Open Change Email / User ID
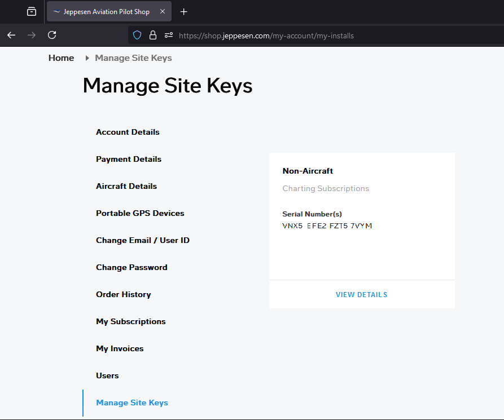This screenshot has height=420, width=504. (x=143, y=240)
